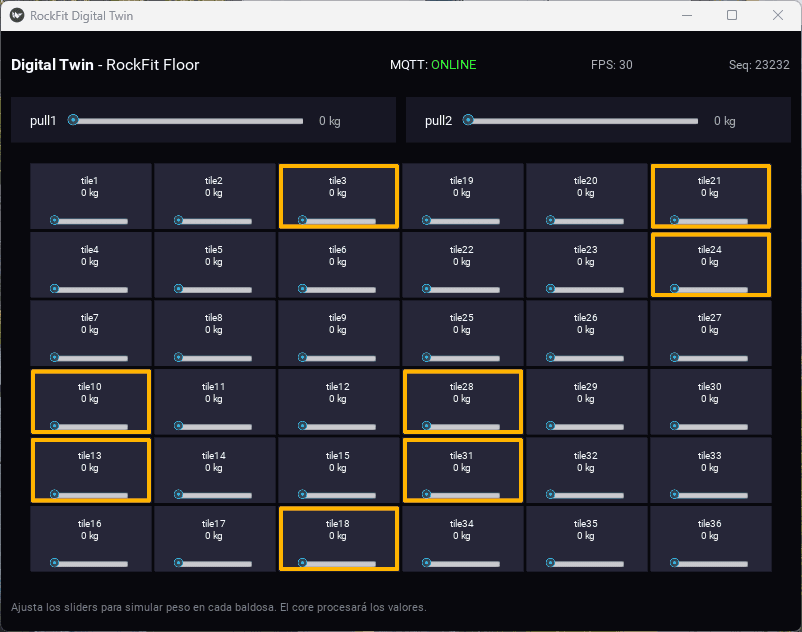This screenshot has height=632, width=802.
Task: Click the tile35 weight slider
Action: pyautogui.click(x=585, y=563)
